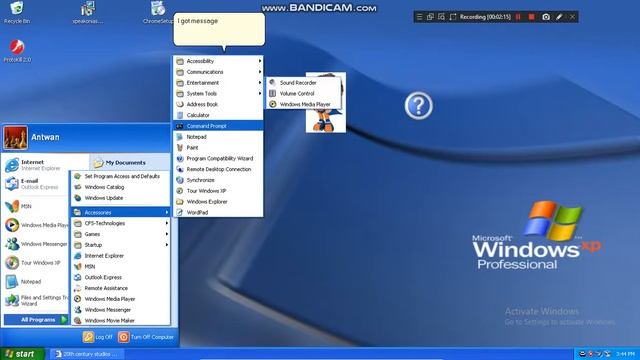Expand the Startup submenu
This screenshot has height=360, width=640.
[x=120, y=245]
